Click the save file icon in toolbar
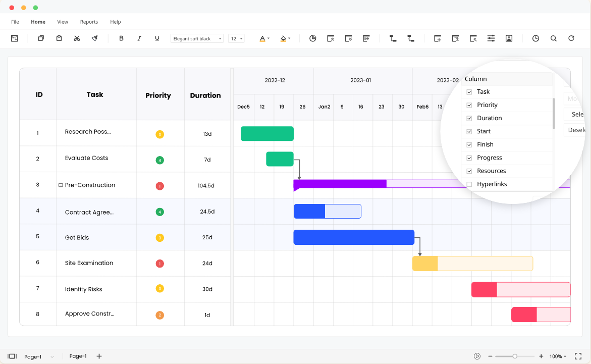 14,38
